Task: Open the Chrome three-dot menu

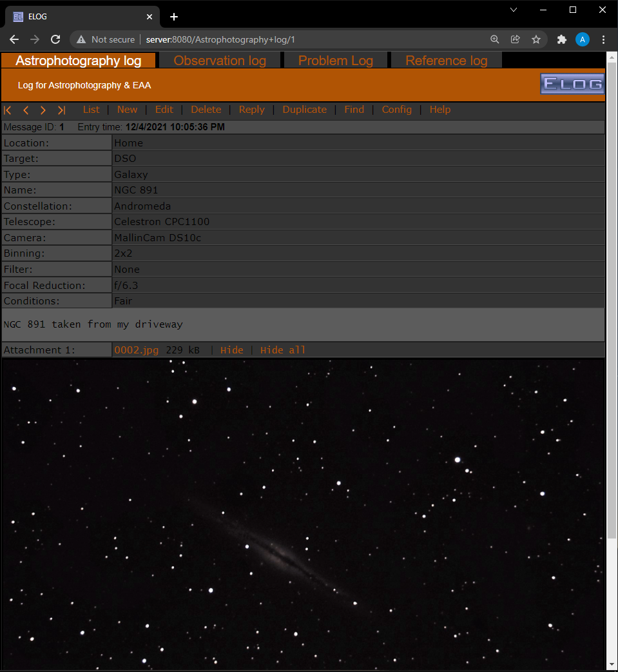Action: tap(603, 39)
